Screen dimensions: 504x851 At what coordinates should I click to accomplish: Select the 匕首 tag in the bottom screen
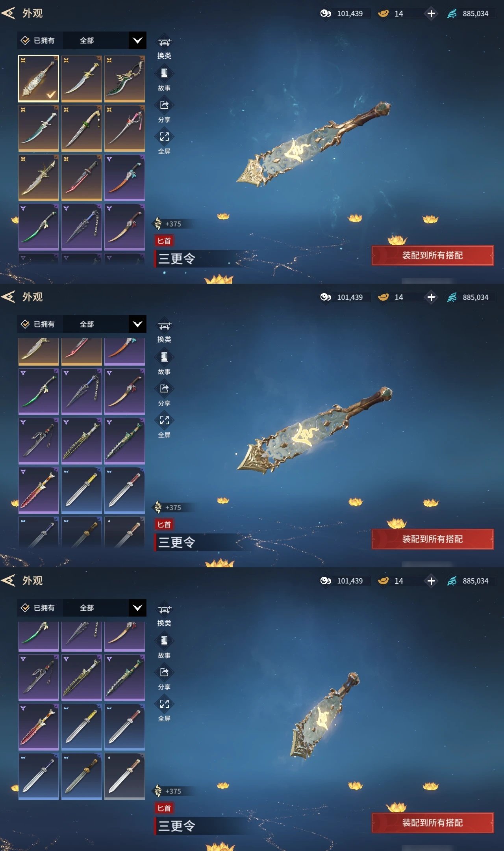coord(164,808)
